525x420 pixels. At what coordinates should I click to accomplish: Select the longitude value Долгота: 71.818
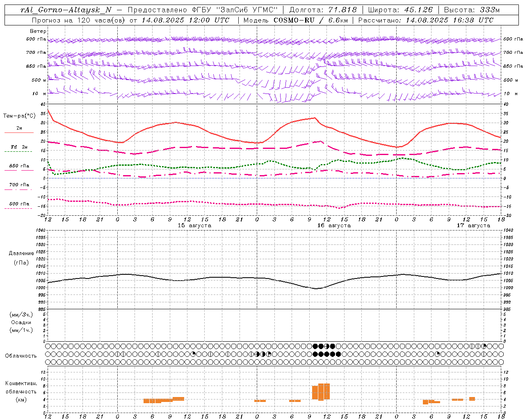click(323, 10)
